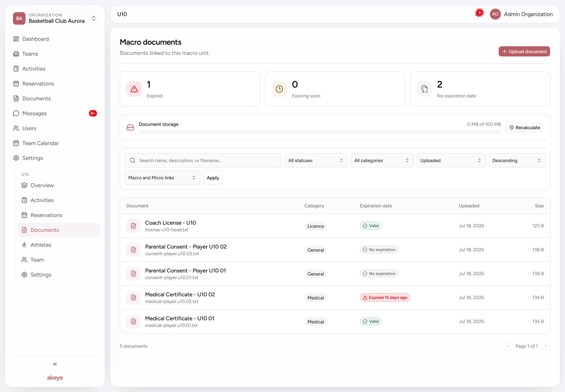Open the All categories dropdown
This screenshot has height=392, width=565.
[x=382, y=160]
